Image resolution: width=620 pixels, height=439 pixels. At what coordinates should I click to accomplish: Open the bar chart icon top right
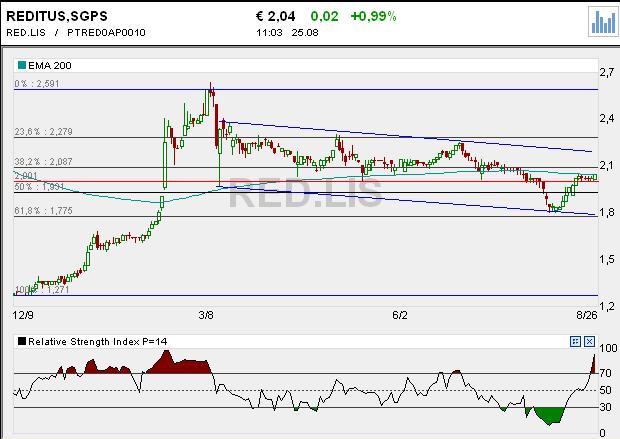click(x=603, y=21)
